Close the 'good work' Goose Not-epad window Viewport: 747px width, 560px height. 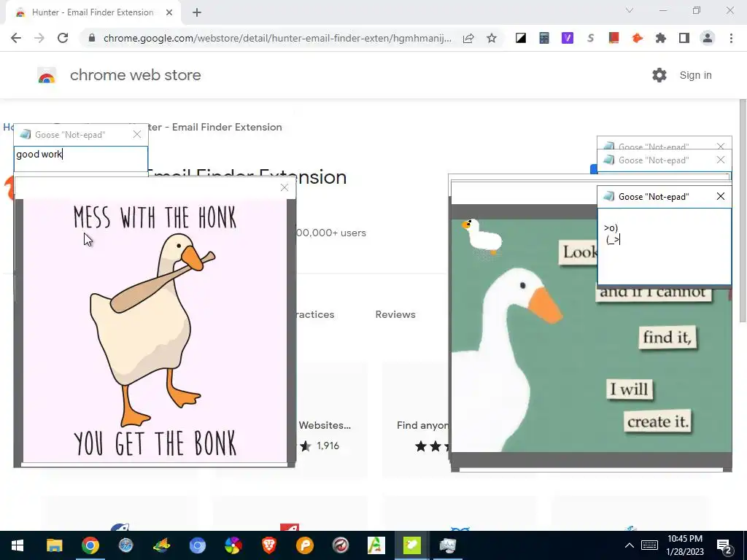(x=137, y=135)
